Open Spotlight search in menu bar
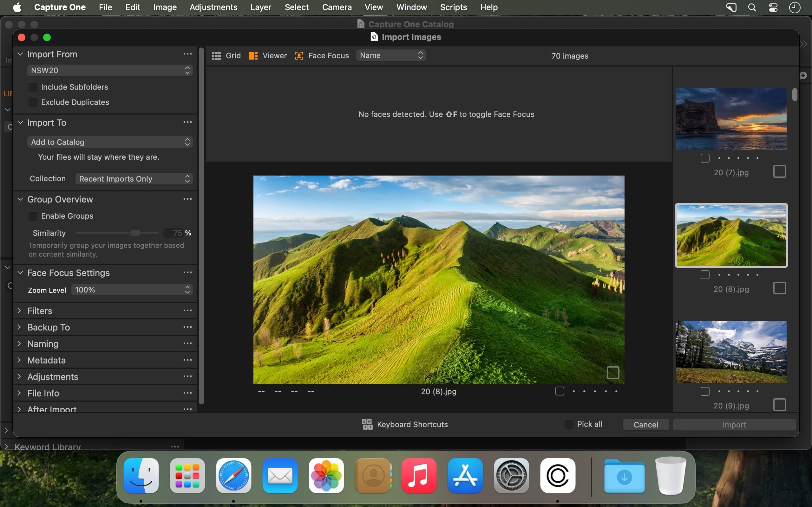812x507 pixels. pos(752,7)
